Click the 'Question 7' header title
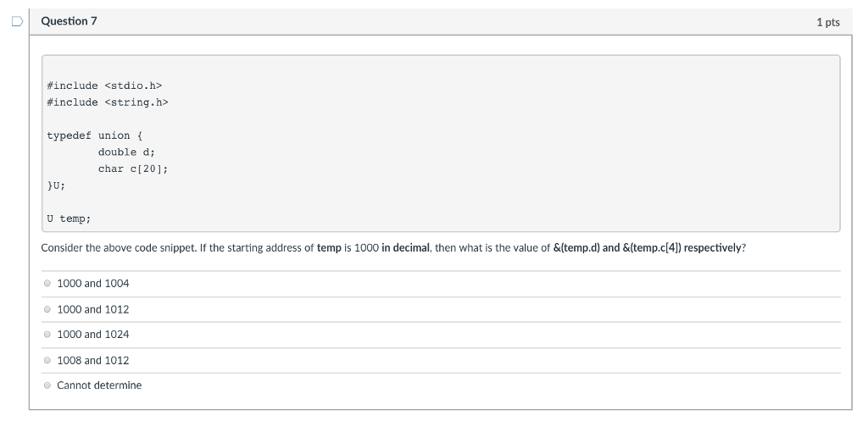868x421 pixels. 70,21
